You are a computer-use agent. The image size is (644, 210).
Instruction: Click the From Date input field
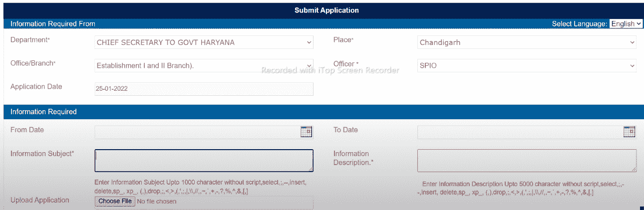(197, 132)
